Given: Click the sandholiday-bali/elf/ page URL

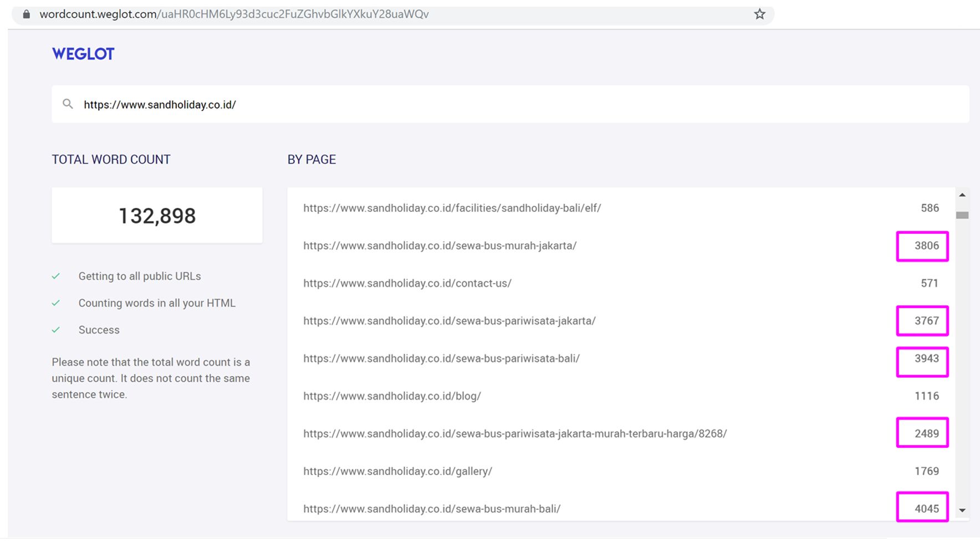Looking at the screenshot, I should (x=452, y=208).
